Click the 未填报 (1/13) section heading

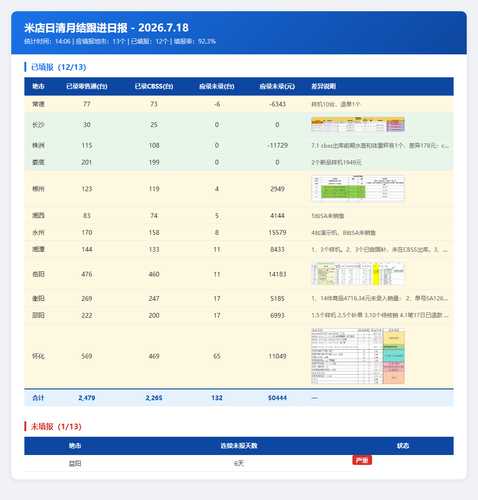coord(56,427)
